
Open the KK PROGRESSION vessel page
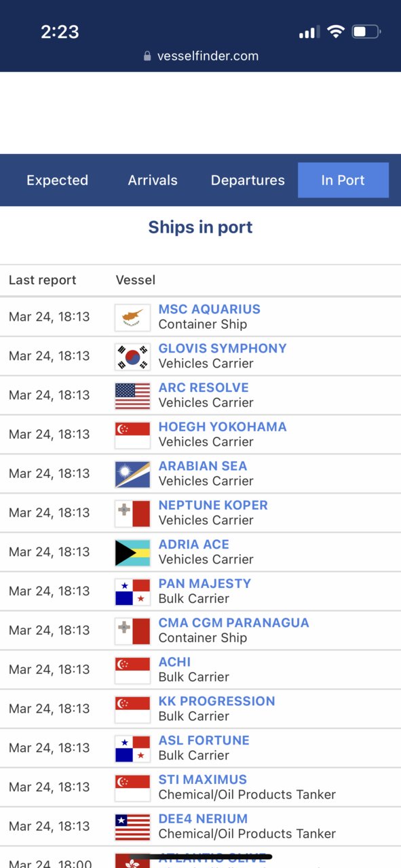point(216,701)
